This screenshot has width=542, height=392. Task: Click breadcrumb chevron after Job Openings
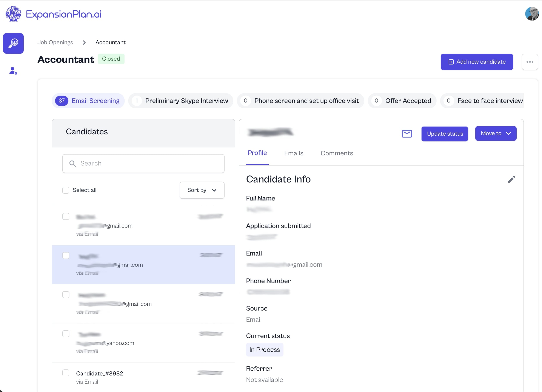[x=84, y=43]
